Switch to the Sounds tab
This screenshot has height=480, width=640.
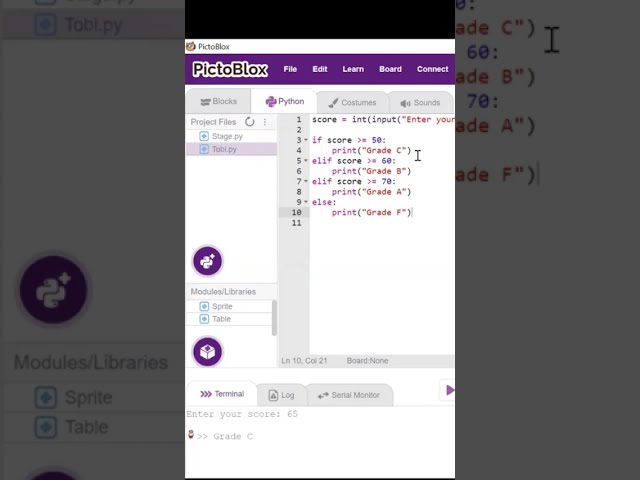click(420, 103)
